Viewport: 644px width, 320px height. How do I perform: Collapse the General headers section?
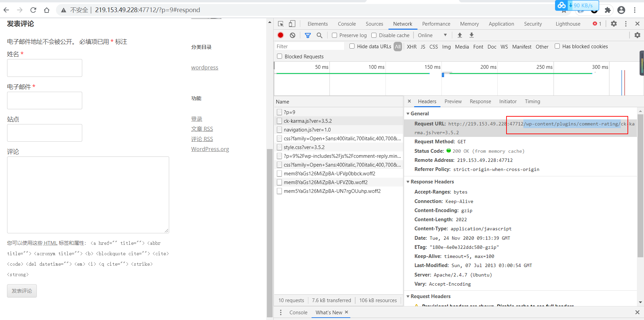click(x=408, y=114)
